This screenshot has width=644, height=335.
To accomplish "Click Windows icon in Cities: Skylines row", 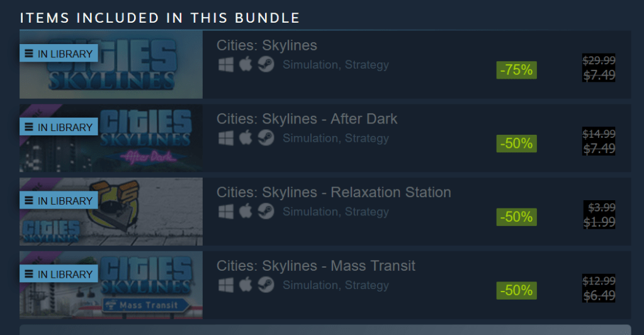I will pos(226,64).
